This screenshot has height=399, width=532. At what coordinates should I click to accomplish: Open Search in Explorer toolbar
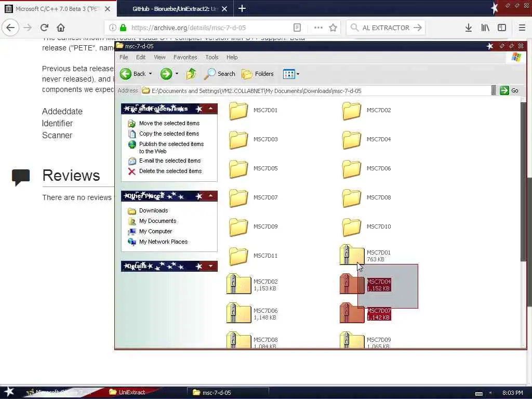pos(220,74)
